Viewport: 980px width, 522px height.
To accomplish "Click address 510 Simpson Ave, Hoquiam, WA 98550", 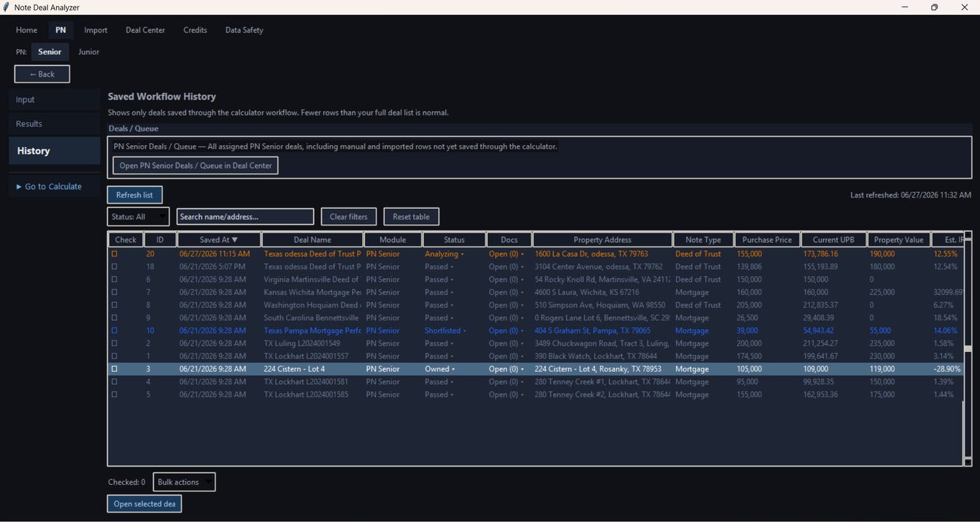I will pyautogui.click(x=600, y=305).
